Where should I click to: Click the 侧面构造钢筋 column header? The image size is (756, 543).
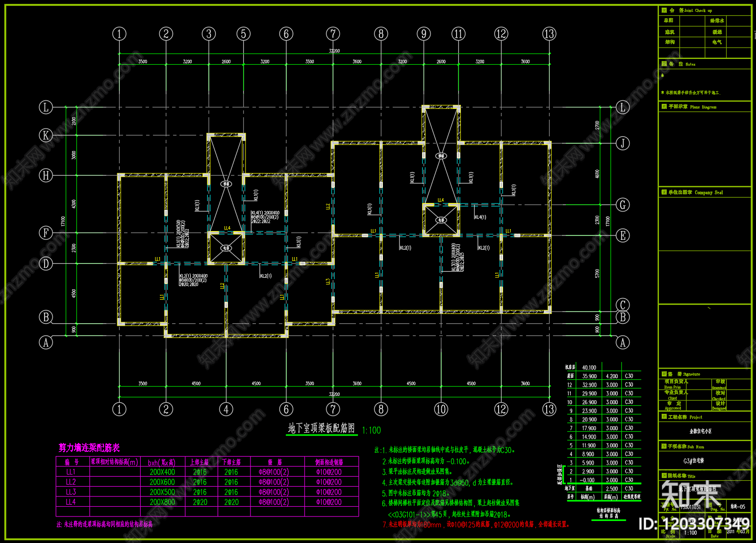(x=329, y=462)
